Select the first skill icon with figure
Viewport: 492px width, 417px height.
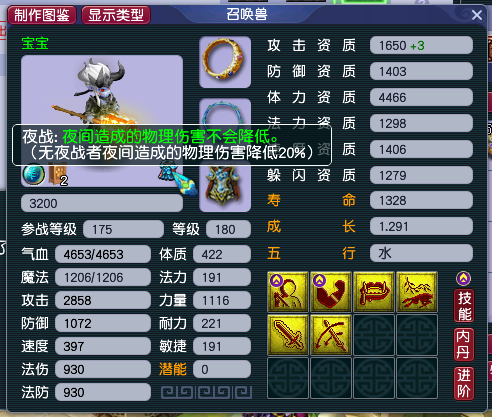[x=288, y=292]
